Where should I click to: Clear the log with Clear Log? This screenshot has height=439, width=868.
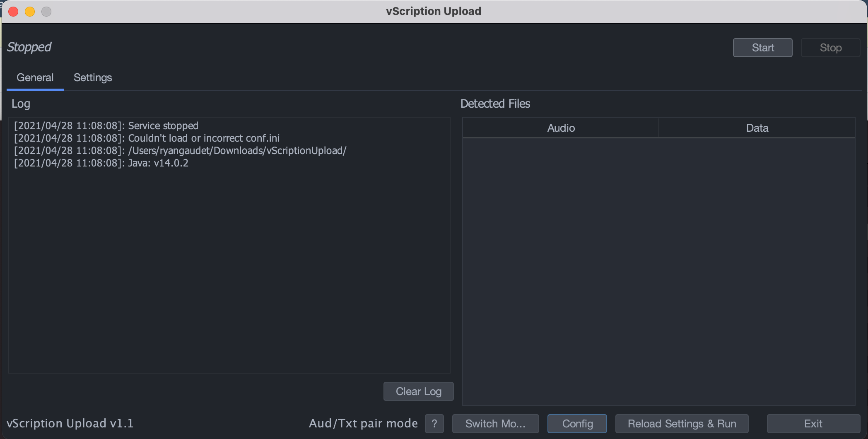(419, 391)
